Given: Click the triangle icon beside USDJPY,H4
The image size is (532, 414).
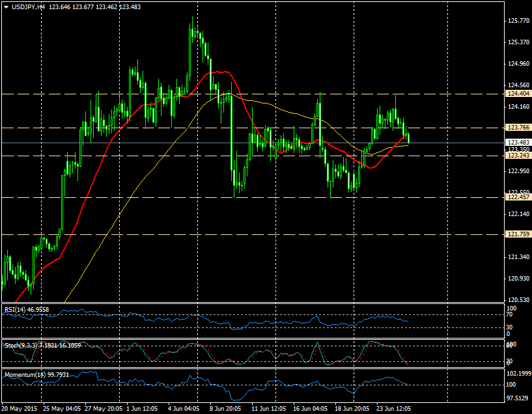Looking at the screenshot, I should pyautogui.click(x=6, y=7).
